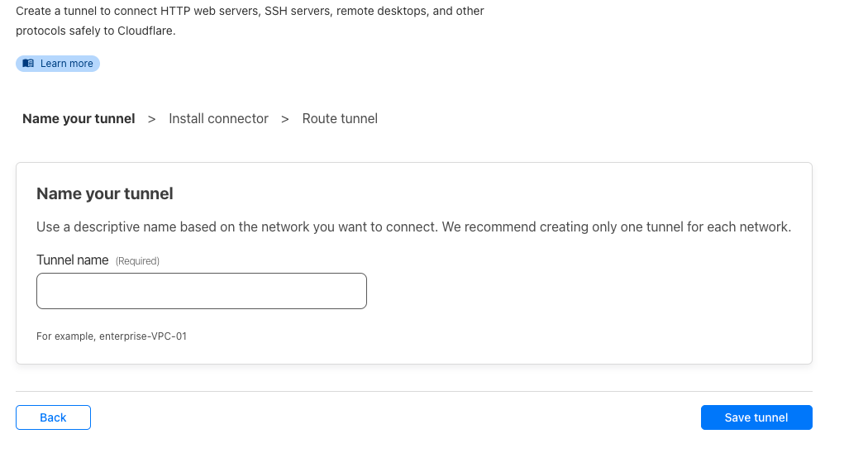Image resolution: width=868 pixels, height=453 pixels.
Task: Click the For example helper text
Action: coord(112,336)
